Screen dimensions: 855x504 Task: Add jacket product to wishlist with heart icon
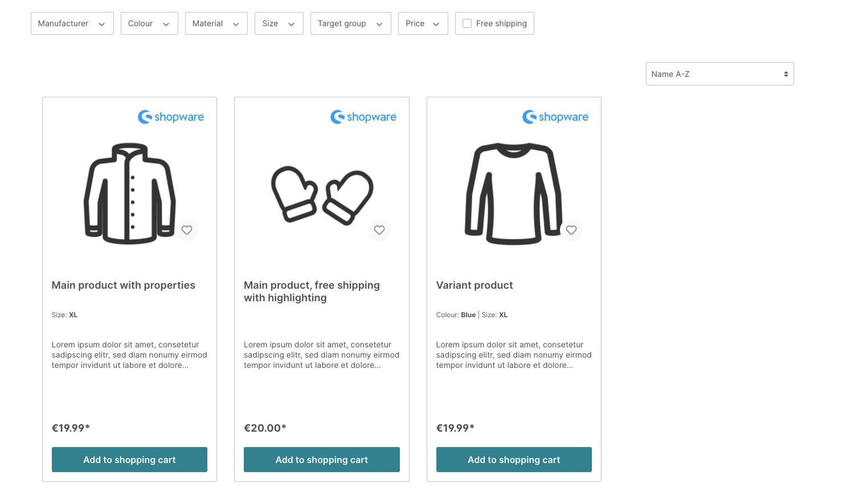pos(187,230)
